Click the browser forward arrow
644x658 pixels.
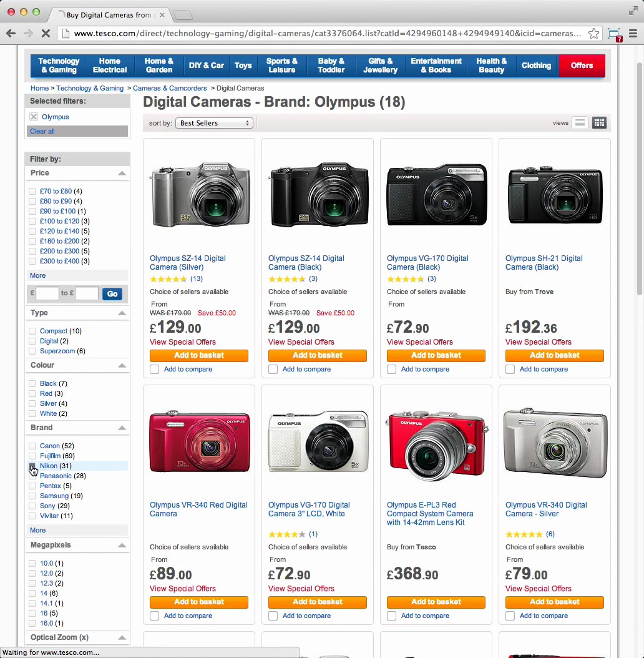pos(28,34)
